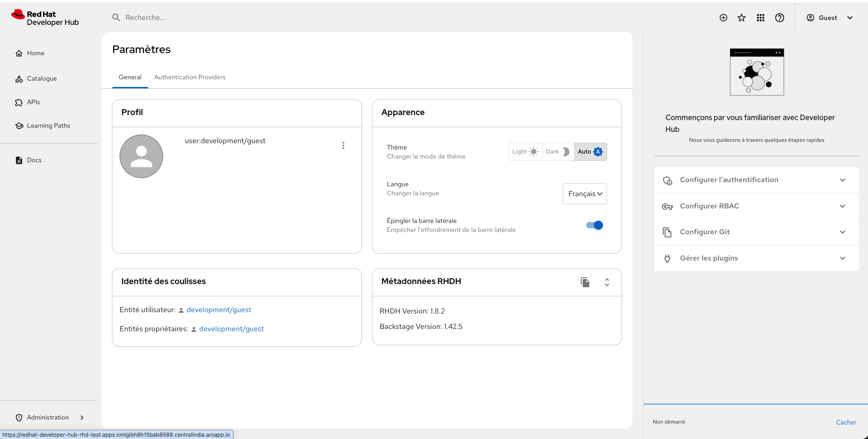Expand Configurer l'authentification section
The image size is (868, 439).
[756, 180]
